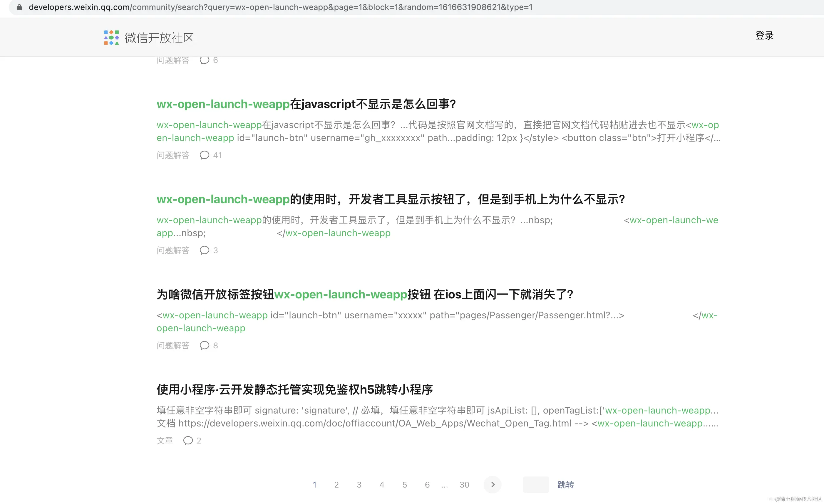Click the page number input box
Image resolution: width=824 pixels, height=504 pixels.
tap(535, 485)
